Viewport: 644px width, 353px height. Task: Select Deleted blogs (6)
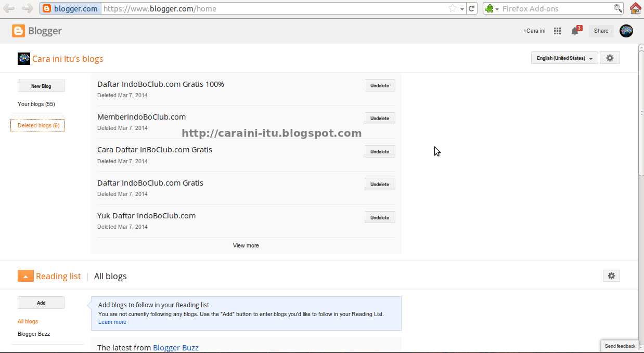click(38, 125)
